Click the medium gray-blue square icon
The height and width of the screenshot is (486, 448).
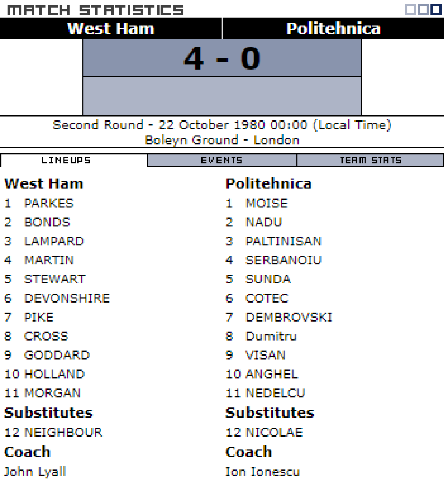coord(423,10)
